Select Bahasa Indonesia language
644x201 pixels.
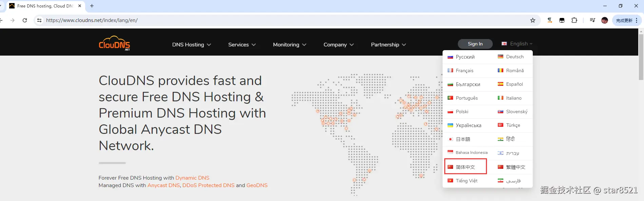point(471,153)
